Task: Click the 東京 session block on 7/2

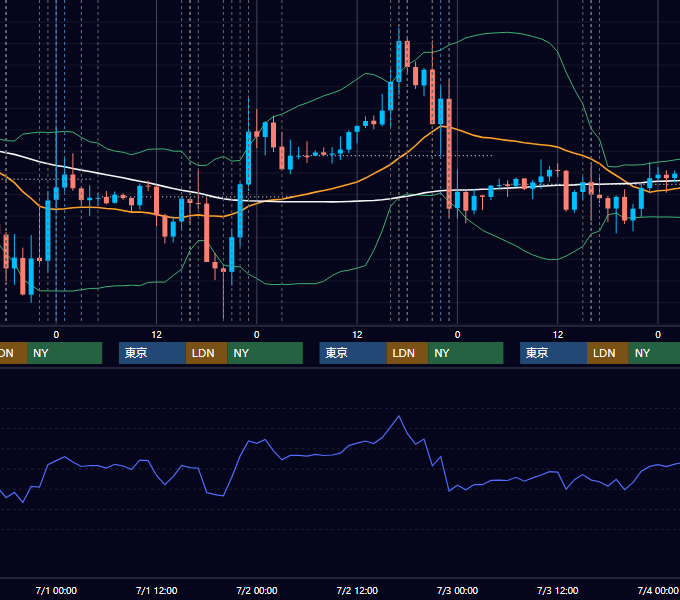Action: pos(353,353)
